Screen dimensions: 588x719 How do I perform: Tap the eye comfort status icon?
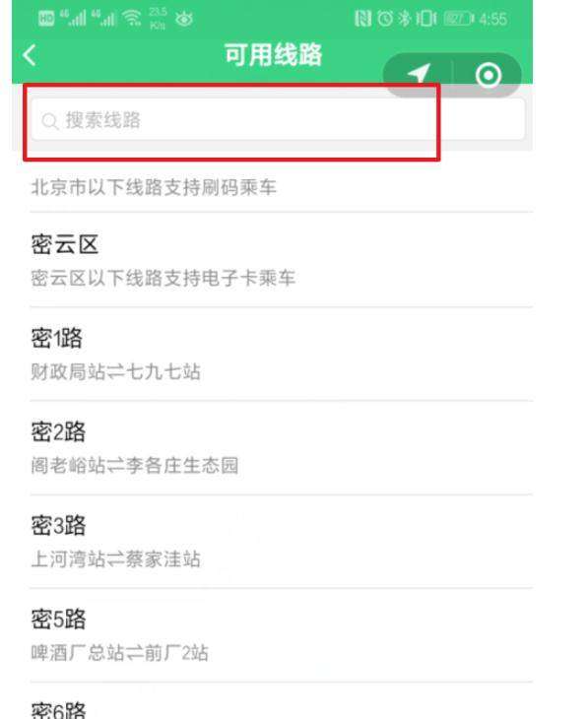(184, 19)
